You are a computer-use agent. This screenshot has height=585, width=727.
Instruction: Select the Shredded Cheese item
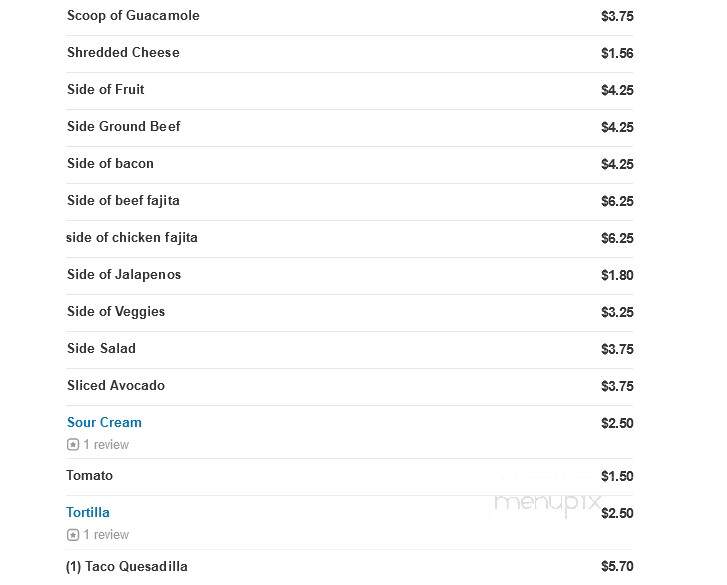(x=350, y=53)
